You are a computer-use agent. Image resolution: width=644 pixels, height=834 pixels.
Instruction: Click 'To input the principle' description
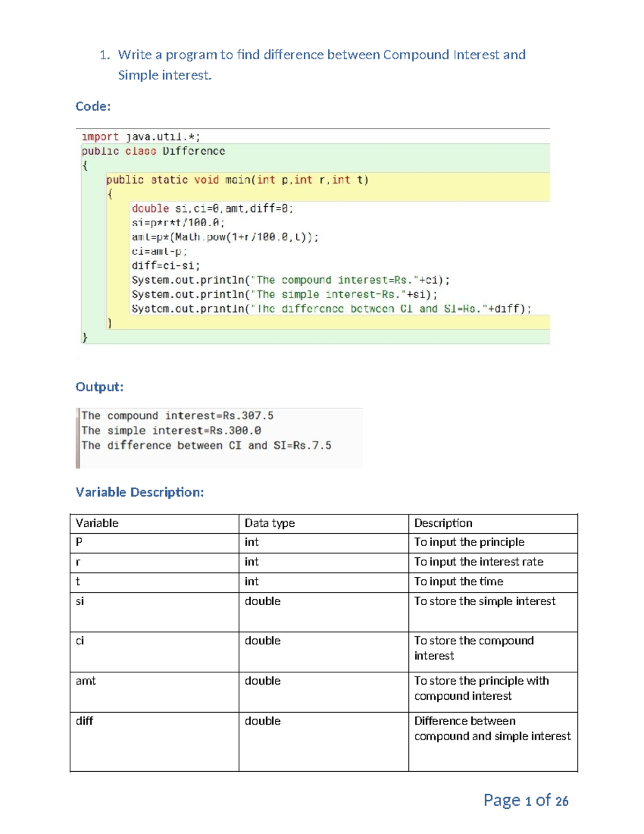[x=470, y=542]
